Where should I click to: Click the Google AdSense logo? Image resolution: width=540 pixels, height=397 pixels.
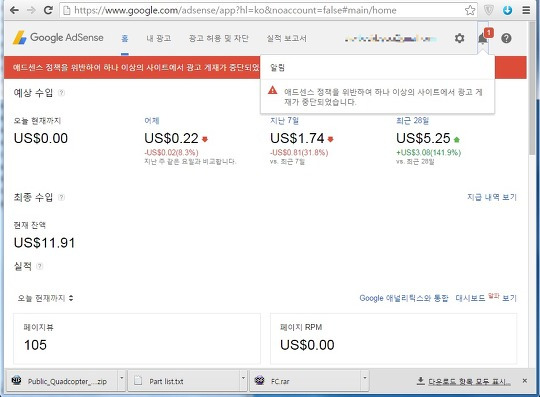tap(58, 38)
